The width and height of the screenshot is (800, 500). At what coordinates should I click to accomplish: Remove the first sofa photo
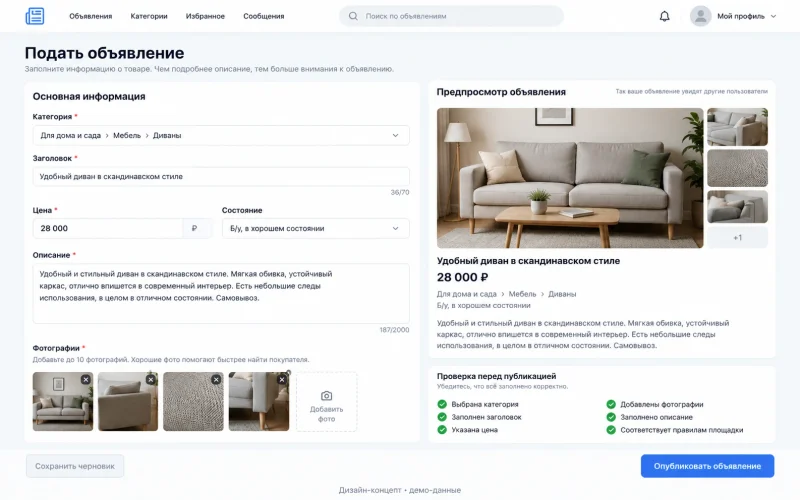click(x=86, y=380)
